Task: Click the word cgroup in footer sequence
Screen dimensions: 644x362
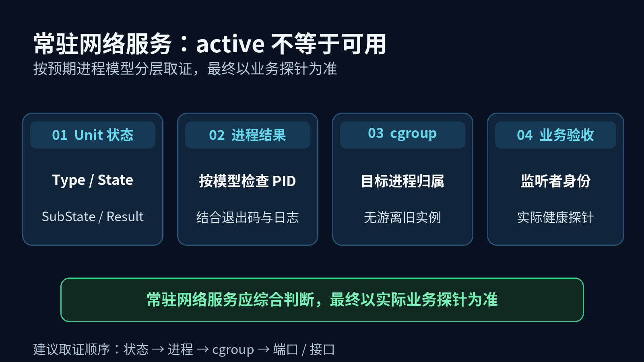Action: 233,350
